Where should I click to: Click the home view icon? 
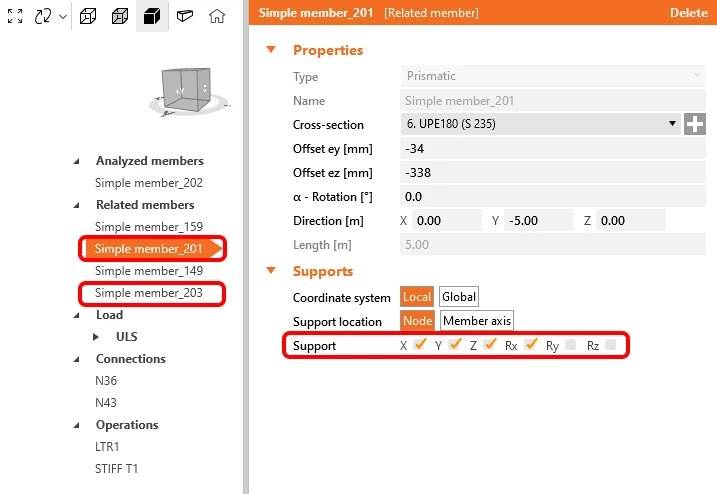tap(217, 16)
